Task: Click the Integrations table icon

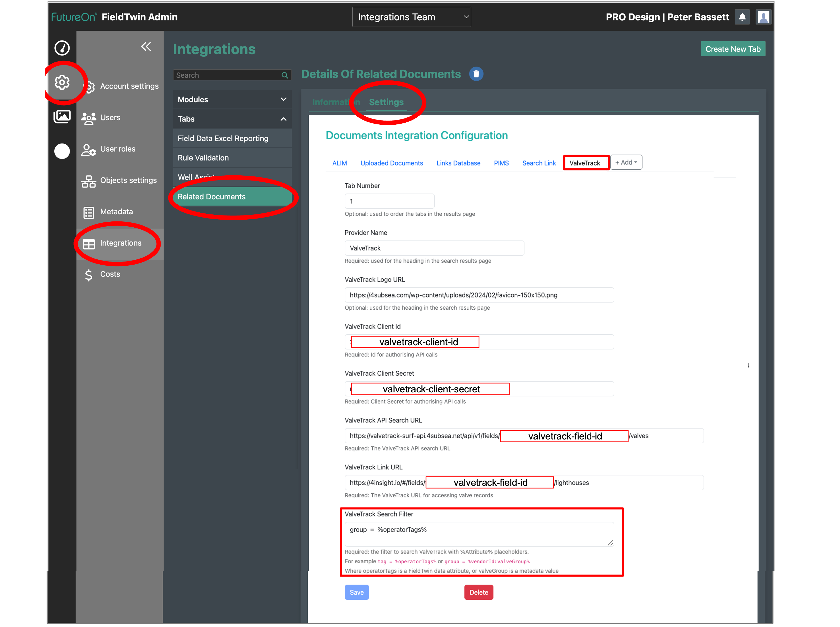Action: [x=88, y=244]
